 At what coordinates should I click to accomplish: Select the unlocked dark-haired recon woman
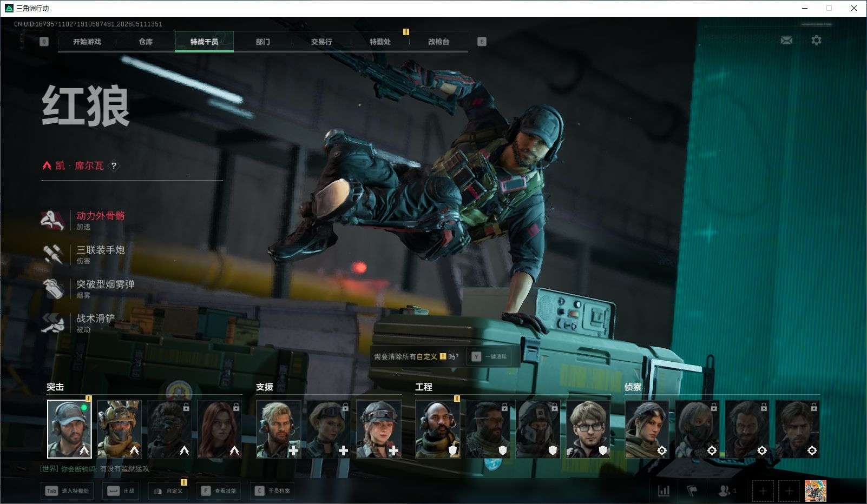647,429
